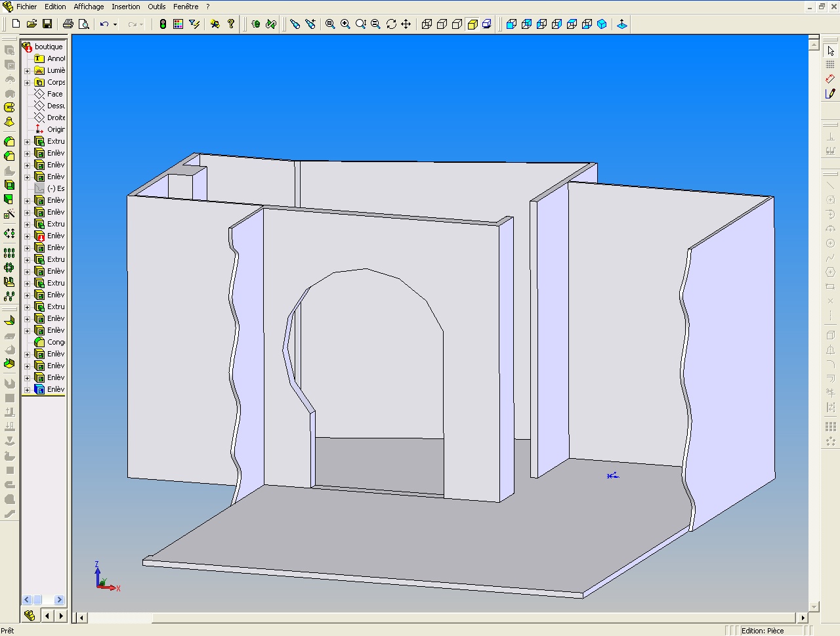Print the document via the printer icon
The width and height of the screenshot is (840, 636).
[68, 24]
